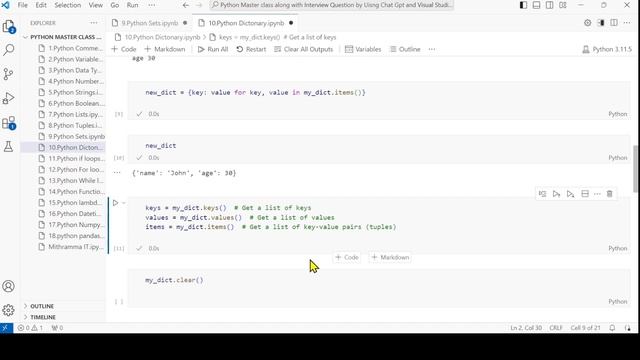640x360 pixels.
Task: Toggle bottom panel layout button
Action: coord(536,5)
